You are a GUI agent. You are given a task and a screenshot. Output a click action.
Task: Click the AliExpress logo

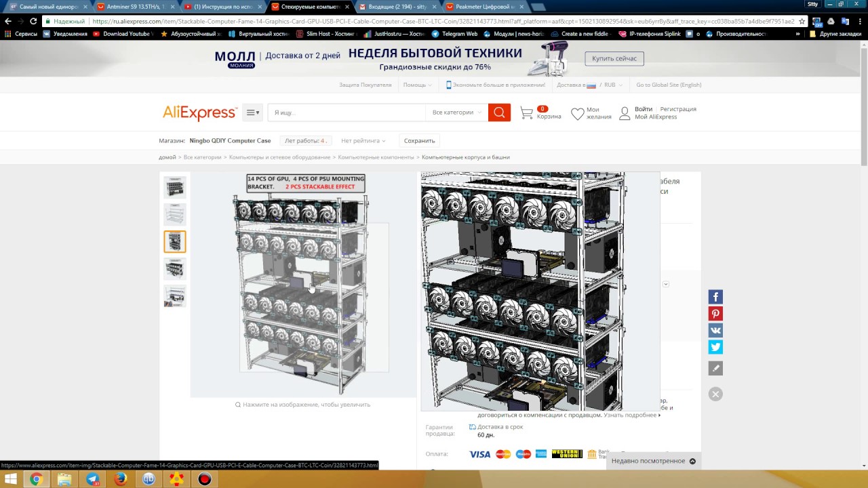(x=199, y=113)
